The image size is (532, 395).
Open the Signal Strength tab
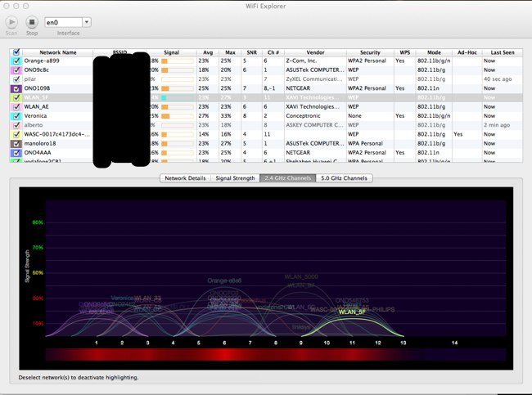click(x=235, y=177)
